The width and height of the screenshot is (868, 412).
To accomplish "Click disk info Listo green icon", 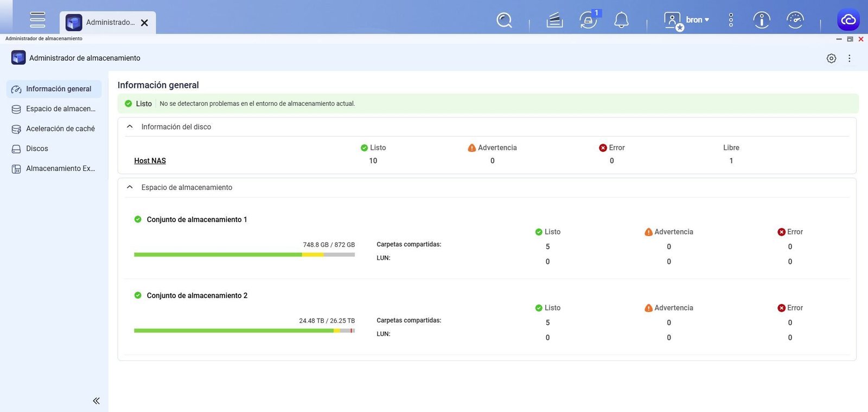I will click(x=364, y=148).
